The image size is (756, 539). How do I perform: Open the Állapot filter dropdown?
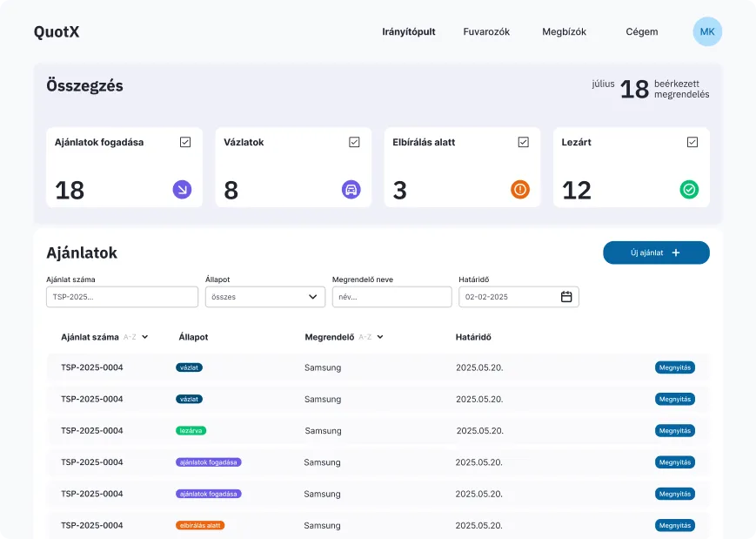click(265, 297)
